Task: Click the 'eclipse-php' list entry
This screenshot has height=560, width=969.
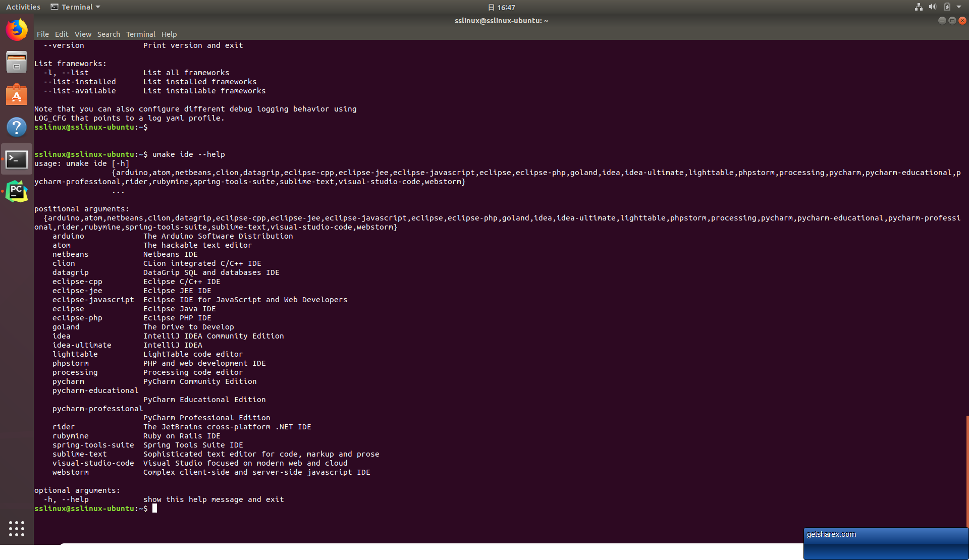Action: tap(77, 318)
